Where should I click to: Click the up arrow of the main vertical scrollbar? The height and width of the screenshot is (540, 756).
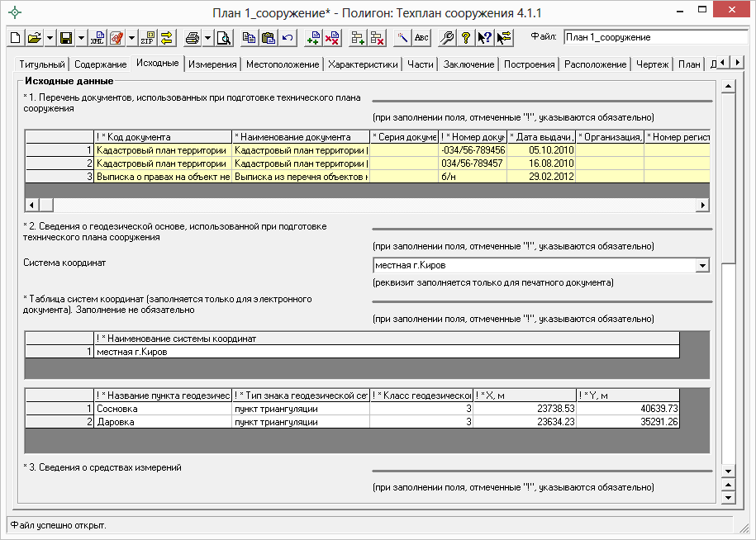[x=728, y=87]
